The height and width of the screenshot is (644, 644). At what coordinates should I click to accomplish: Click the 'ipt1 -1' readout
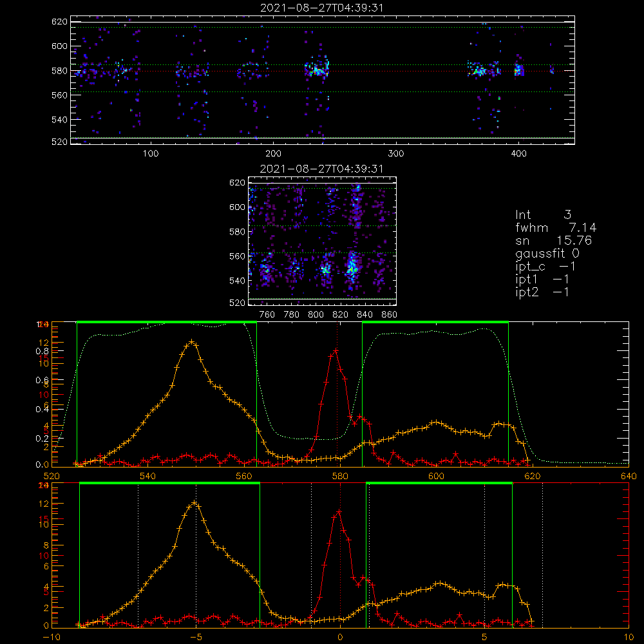coord(542,279)
